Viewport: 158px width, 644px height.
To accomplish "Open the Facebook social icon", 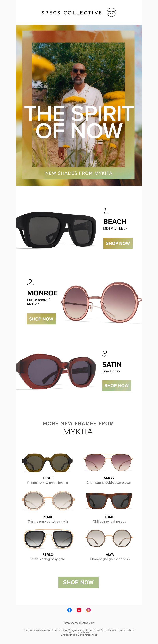I will [x=70, y=610].
